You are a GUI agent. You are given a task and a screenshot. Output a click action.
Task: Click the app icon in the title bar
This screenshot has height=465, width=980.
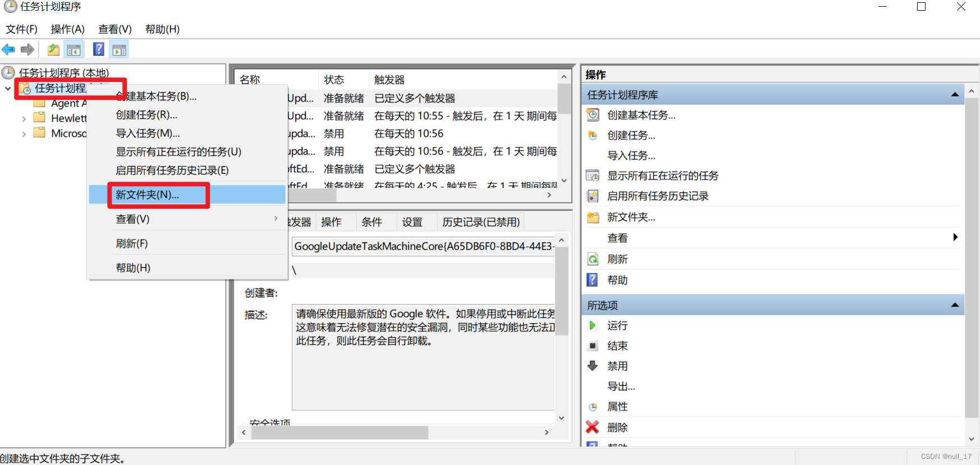pyautogui.click(x=10, y=7)
